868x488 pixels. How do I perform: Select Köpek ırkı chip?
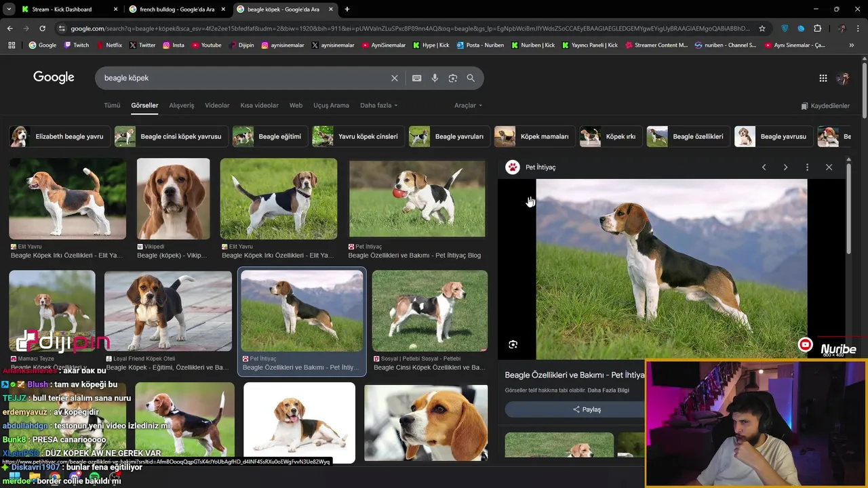point(610,136)
